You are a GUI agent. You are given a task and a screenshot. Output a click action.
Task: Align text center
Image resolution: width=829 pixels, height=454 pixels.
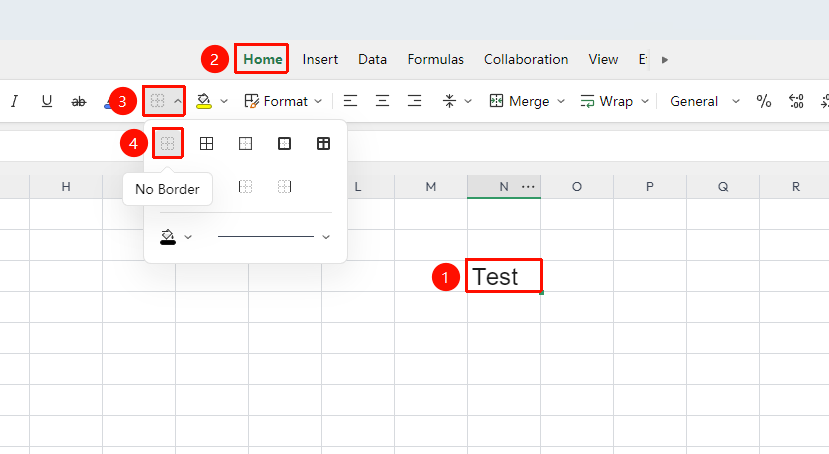[x=382, y=101]
